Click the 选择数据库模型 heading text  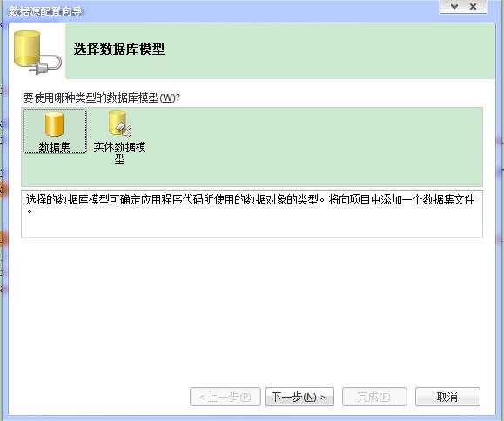pyautogui.click(x=119, y=50)
